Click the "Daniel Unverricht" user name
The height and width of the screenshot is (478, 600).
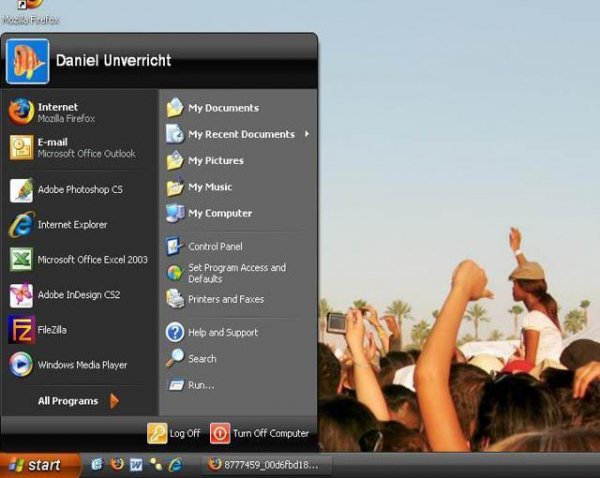(x=113, y=60)
